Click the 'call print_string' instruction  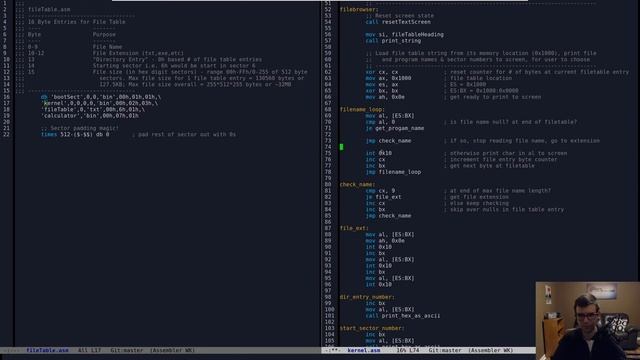point(393,41)
